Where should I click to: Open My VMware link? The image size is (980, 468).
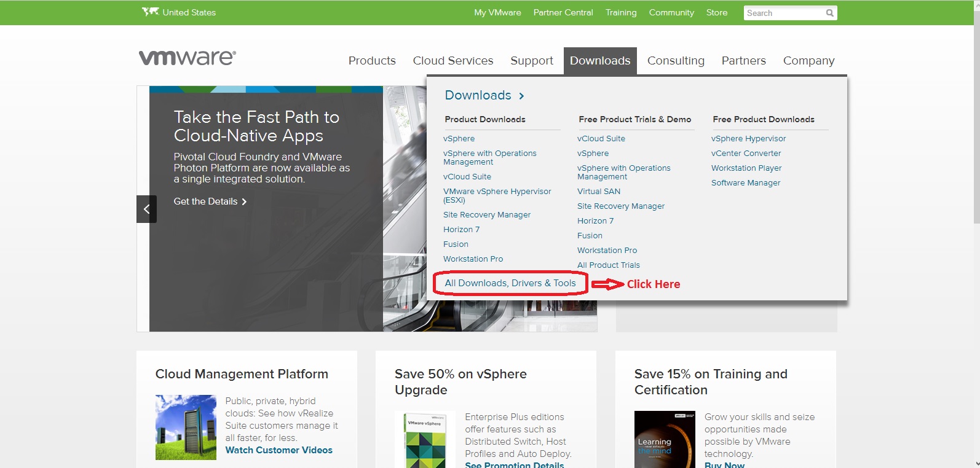(x=497, y=12)
